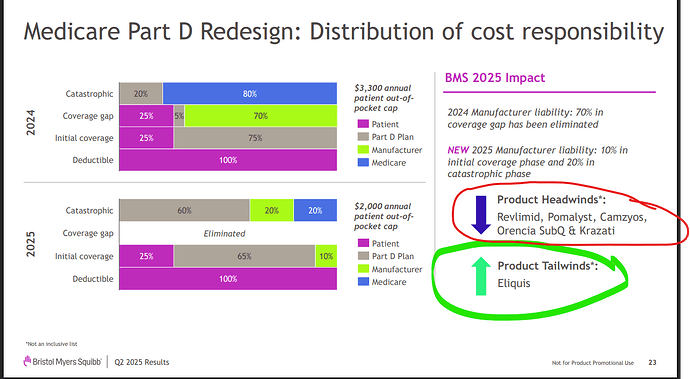Click the 60% bar in 2025 Catastrophic

pyautogui.click(x=184, y=210)
